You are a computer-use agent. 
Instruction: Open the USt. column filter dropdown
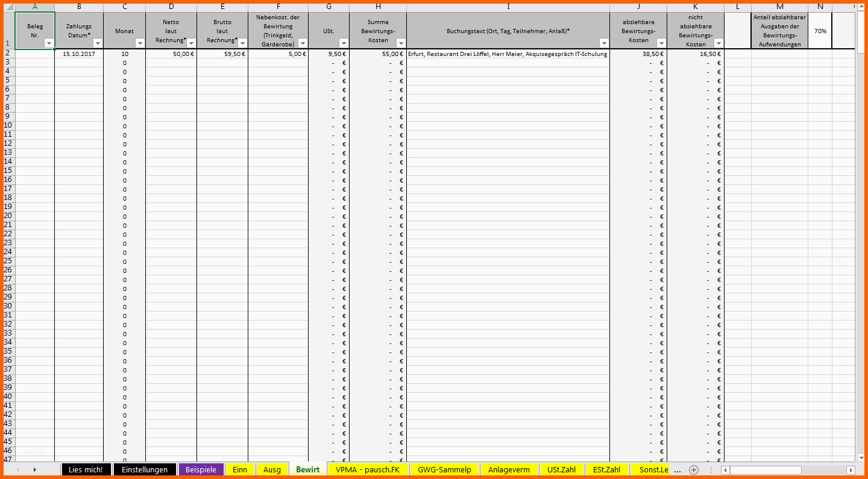(x=344, y=43)
